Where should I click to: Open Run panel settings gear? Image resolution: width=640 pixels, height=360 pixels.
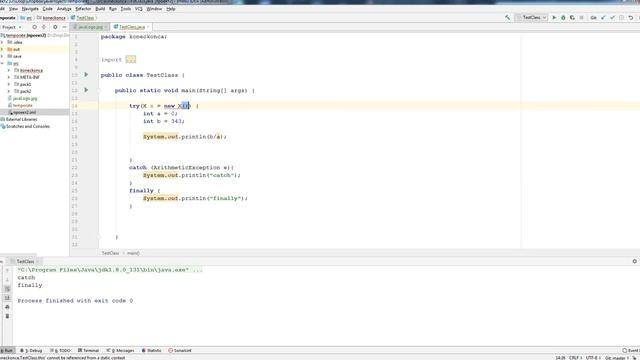click(x=635, y=261)
